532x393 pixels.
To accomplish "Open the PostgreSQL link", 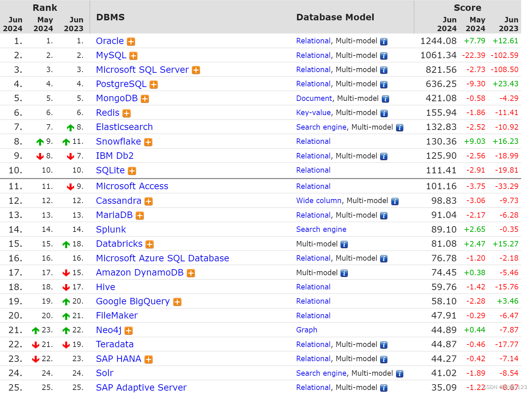I will click(x=121, y=84).
